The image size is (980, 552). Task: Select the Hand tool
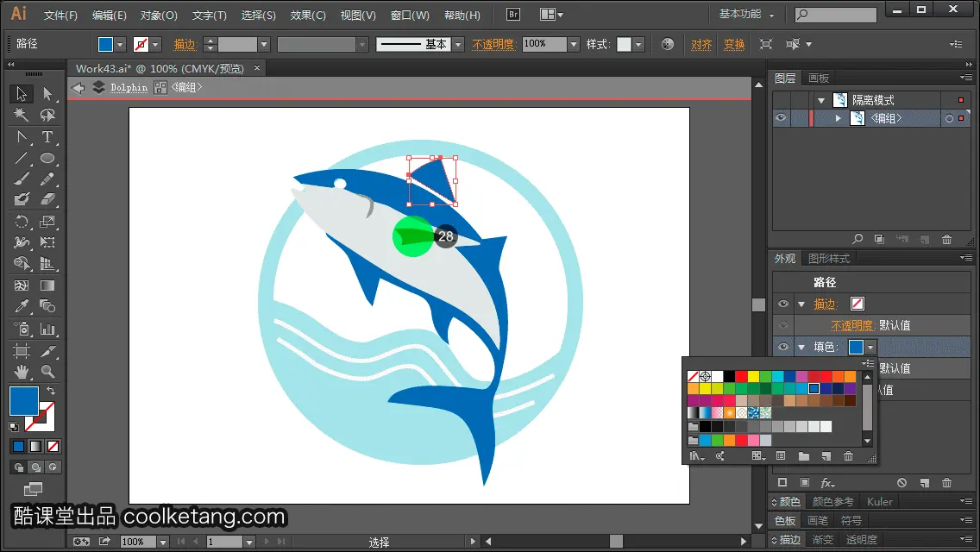pyautogui.click(x=22, y=372)
